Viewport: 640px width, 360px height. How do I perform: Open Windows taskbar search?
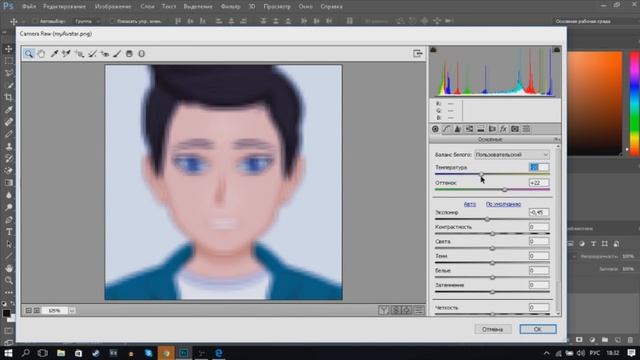click(25, 353)
